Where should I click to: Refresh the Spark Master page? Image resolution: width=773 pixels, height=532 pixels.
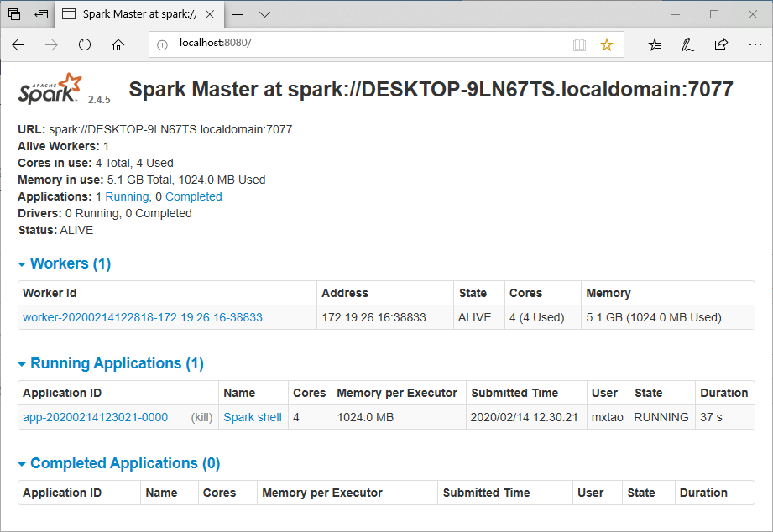84,44
